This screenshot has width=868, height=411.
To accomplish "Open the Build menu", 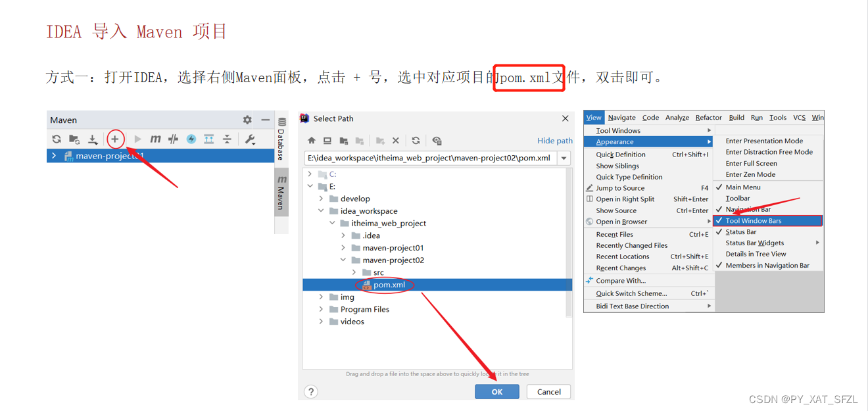I will tap(736, 117).
